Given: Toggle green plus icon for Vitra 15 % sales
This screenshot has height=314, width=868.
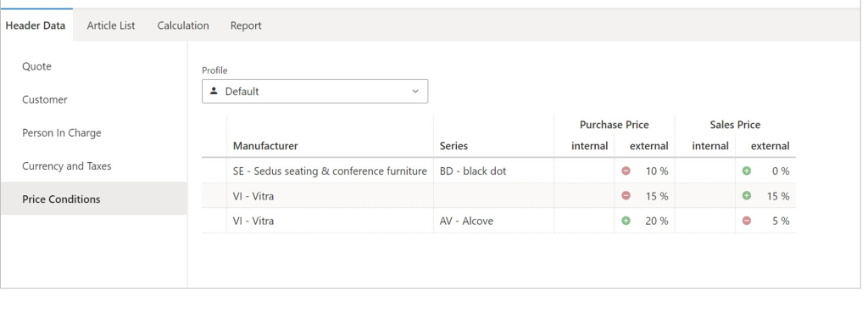Looking at the screenshot, I should point(747,196).
